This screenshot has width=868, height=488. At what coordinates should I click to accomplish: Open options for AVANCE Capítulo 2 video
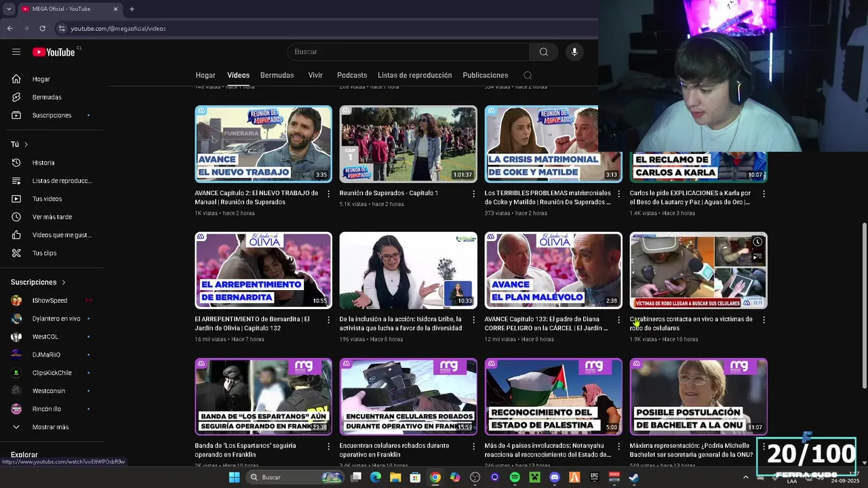point(329,194)
